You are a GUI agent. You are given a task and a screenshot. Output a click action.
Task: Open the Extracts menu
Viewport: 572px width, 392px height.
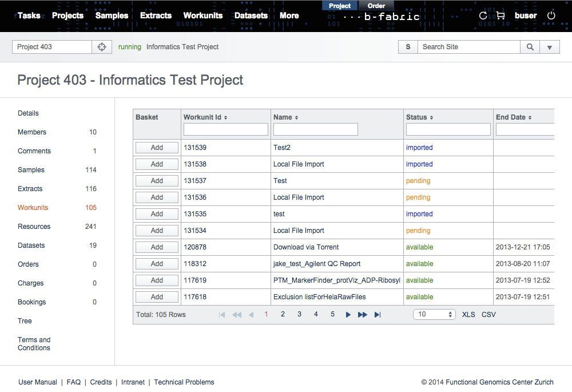[156, 15]
